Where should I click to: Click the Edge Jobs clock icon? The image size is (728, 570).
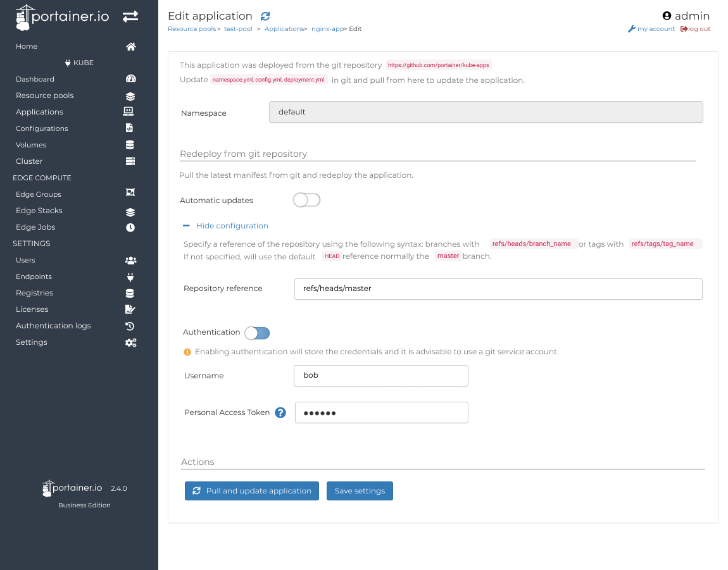coord(130,228)
